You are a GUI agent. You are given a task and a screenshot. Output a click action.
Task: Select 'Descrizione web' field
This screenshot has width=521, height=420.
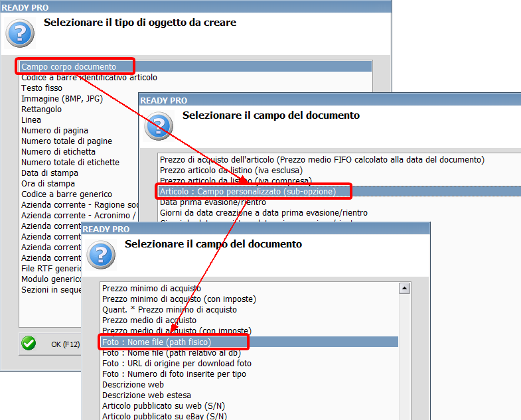pyautogui.click(x=133, y=385)
